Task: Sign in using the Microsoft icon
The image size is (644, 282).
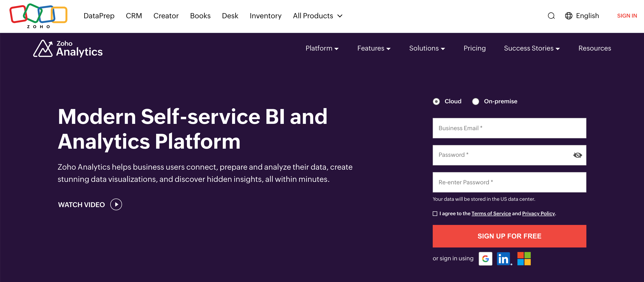Action: 524,259
